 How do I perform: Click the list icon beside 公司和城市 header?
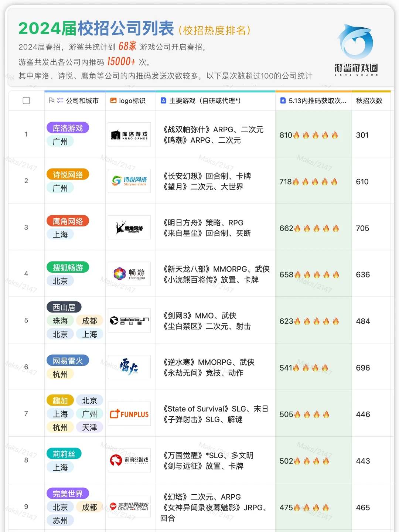point(60,100)
